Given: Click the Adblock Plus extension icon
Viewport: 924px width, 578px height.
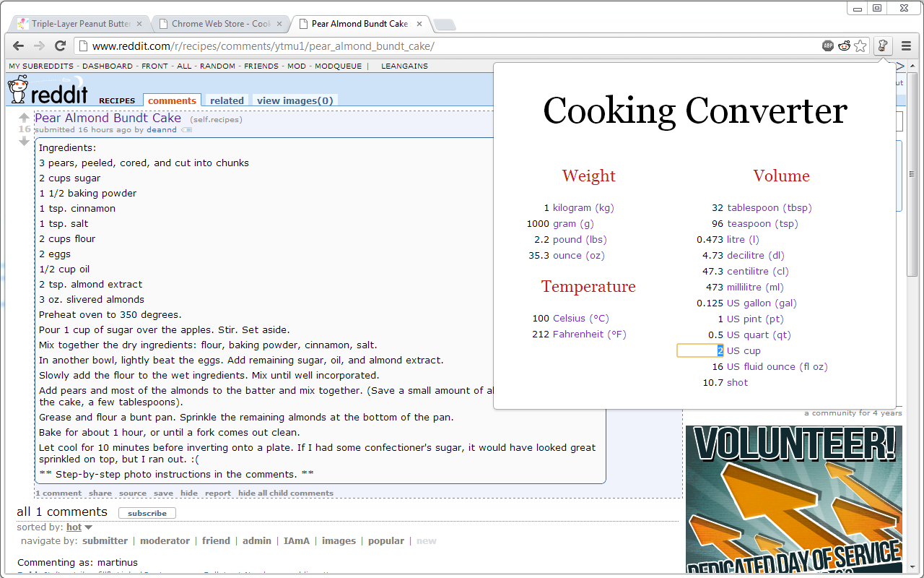Looking at the screenshot, I should pyautogui.click(x=828, y=46).
